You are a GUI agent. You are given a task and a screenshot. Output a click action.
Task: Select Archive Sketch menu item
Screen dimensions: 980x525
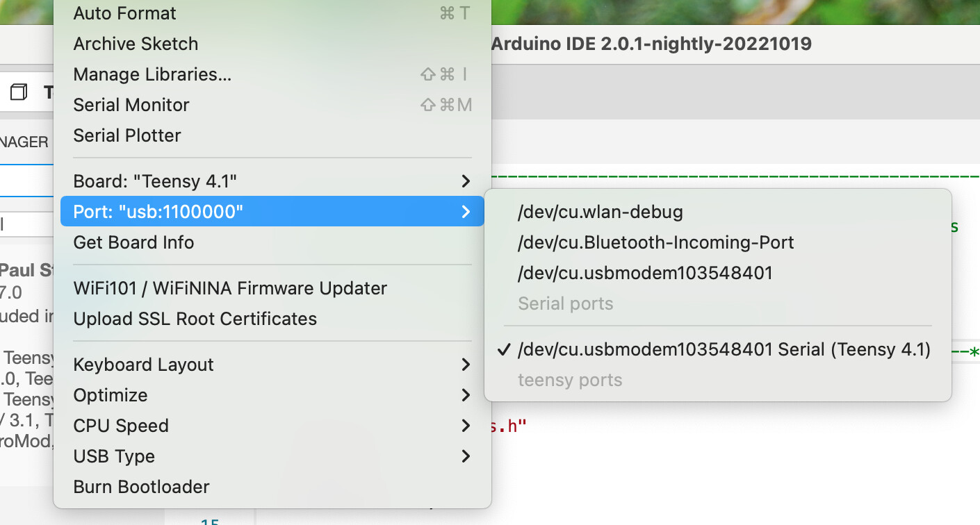136,44
